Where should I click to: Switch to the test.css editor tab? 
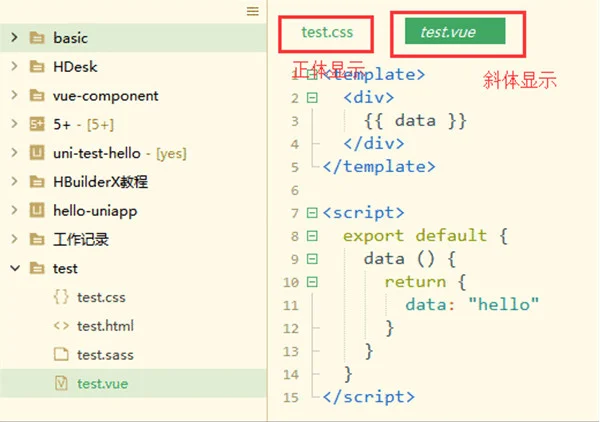tap(327, 32)
